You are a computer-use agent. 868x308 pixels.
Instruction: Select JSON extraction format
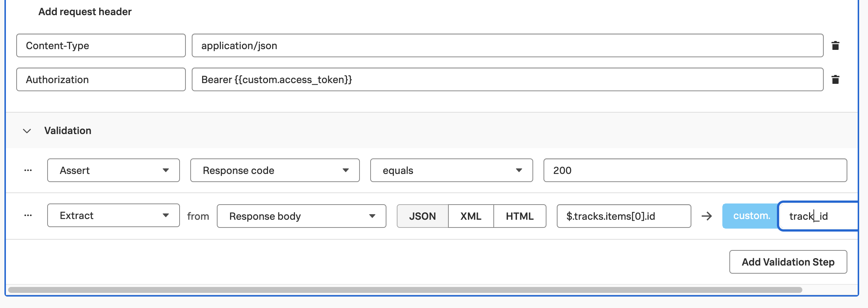point(422,216)
